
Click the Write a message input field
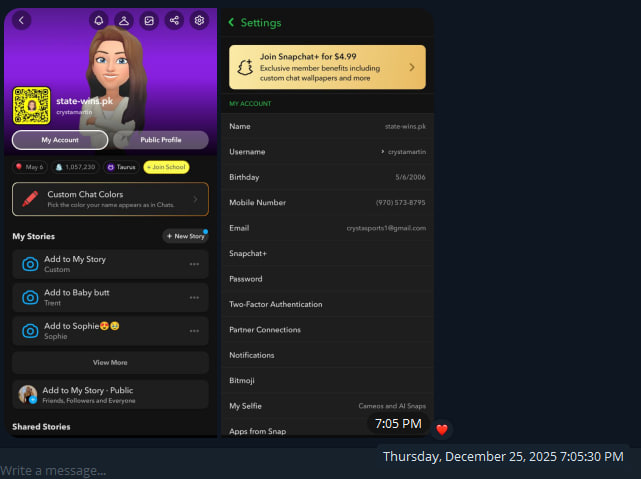pos(188,470)
